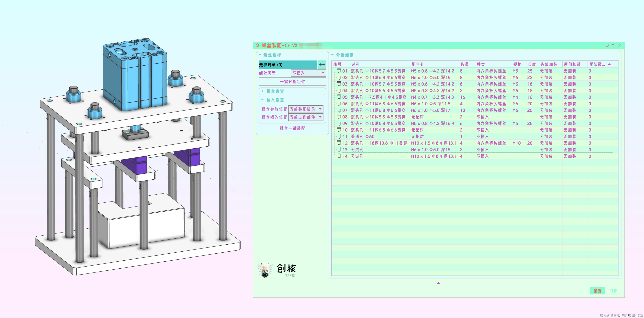Open 螺丝存放位置 dropdown showing 当前装配目录
The image size is (644, 318).
click(306, 109)
